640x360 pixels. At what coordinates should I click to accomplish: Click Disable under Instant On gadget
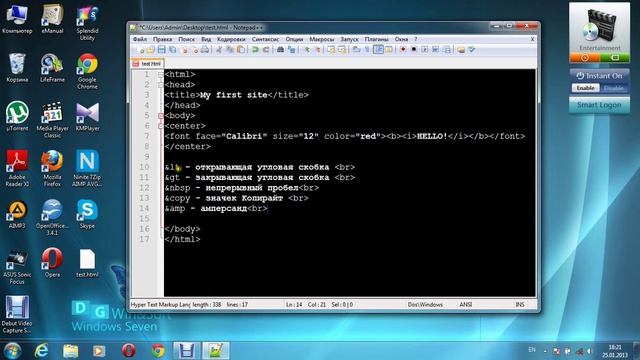click(x=613, y=88)
